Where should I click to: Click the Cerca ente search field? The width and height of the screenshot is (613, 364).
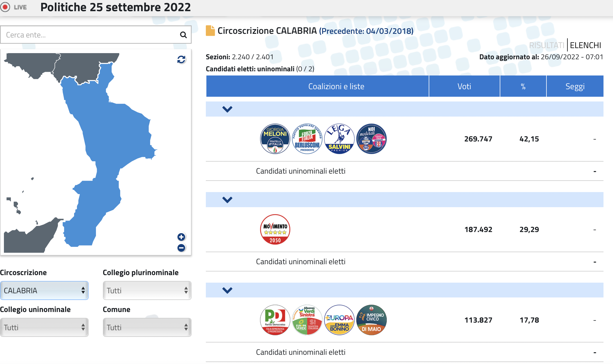(x=96, y=35)
